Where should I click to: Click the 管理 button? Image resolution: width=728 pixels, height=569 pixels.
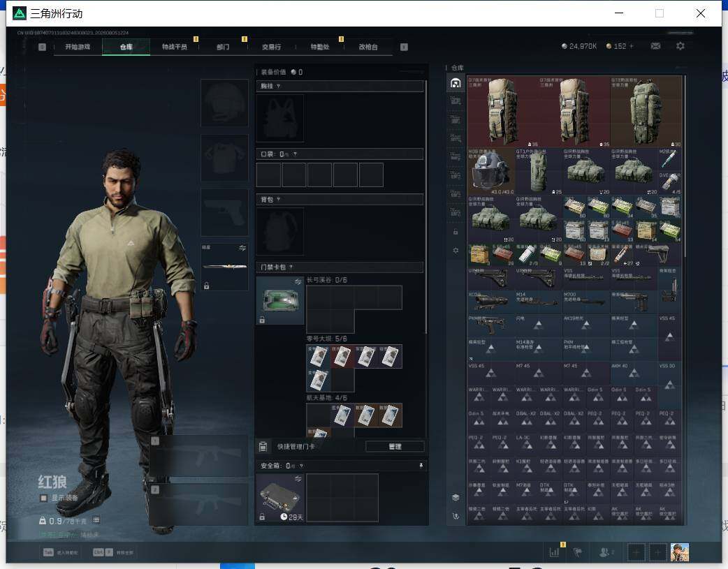(x=395, y=447)
